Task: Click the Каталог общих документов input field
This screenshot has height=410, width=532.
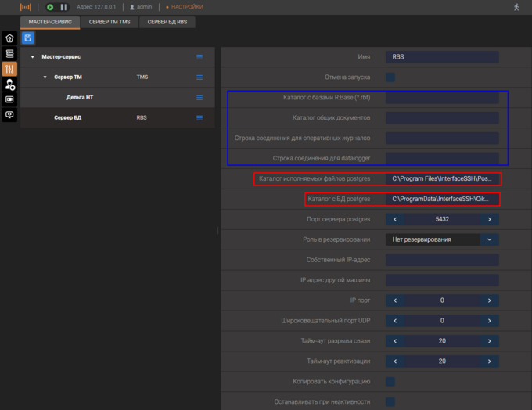Action: pos(442,118)
